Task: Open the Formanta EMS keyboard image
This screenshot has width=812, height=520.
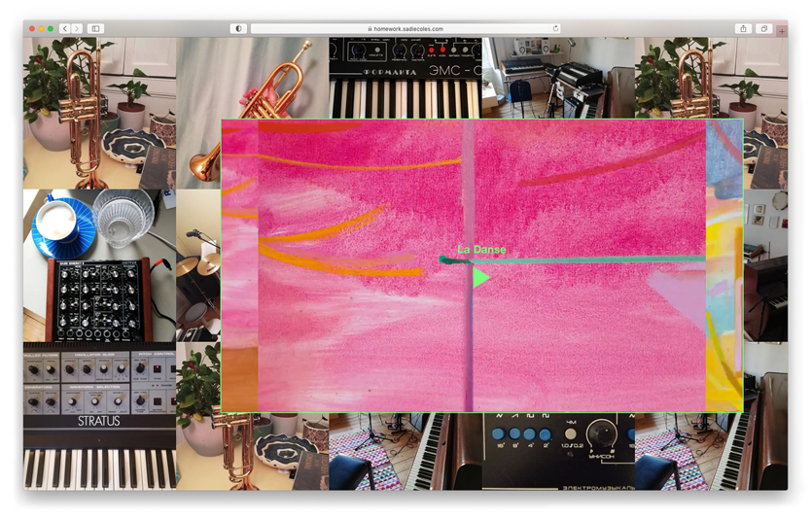Action: pyautogui.click(x=405, y=77)
